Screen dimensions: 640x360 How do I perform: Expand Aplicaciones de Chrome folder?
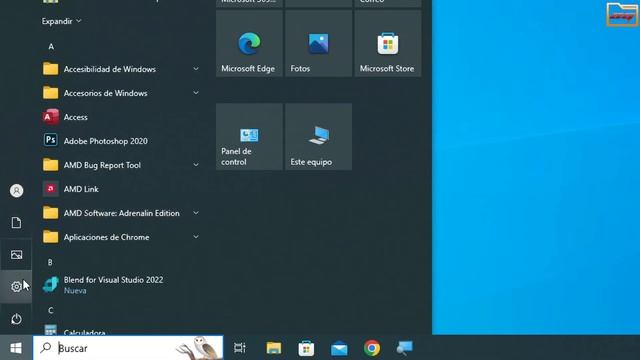point(121,237)
